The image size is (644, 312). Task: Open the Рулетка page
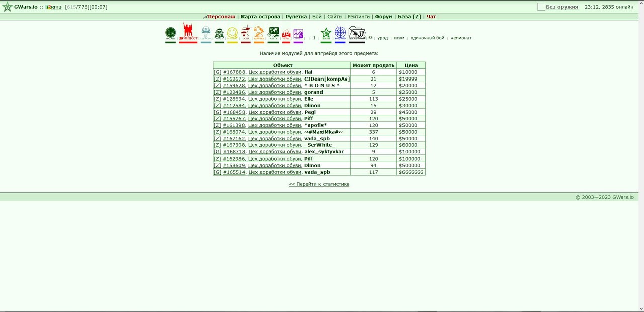click(296, 17)
